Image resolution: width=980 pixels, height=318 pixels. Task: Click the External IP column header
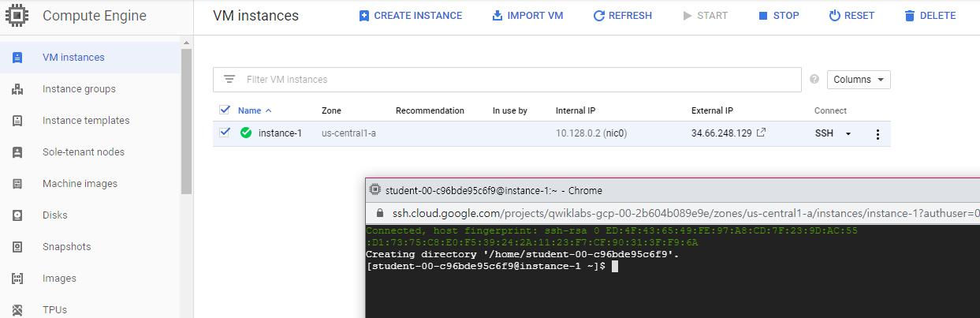tap(712, 110)
